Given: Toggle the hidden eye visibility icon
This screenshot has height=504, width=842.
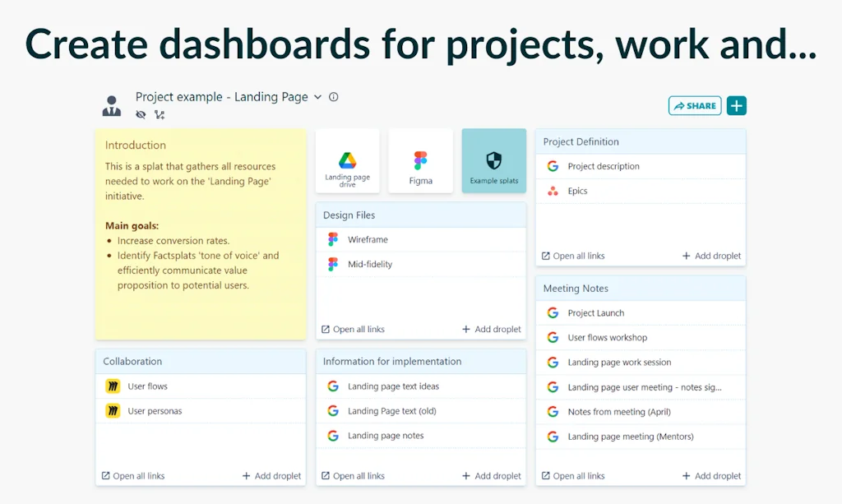Looking at the screenshot, I should [x=141, y=115].
